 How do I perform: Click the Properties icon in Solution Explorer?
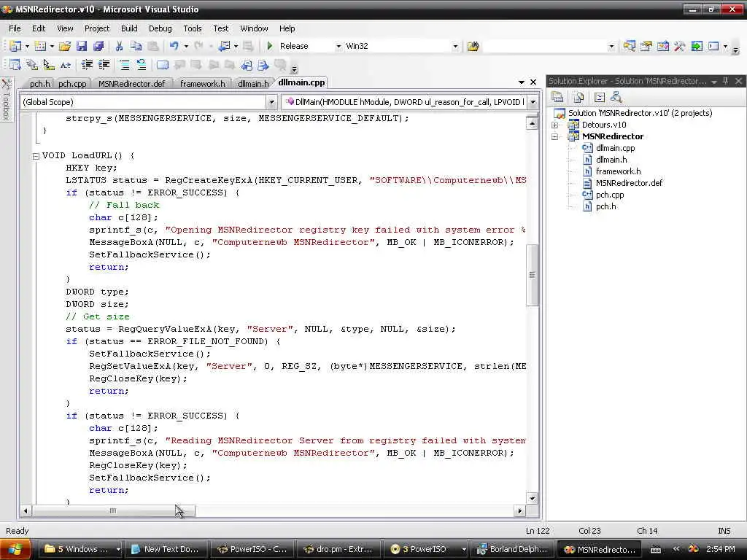click(557, 98)
